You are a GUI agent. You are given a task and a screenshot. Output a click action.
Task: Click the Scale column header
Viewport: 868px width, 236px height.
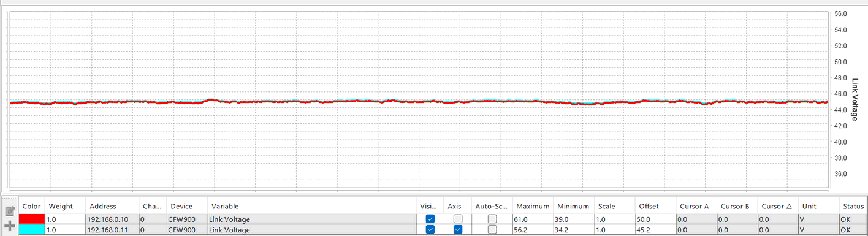pos(615,206)
